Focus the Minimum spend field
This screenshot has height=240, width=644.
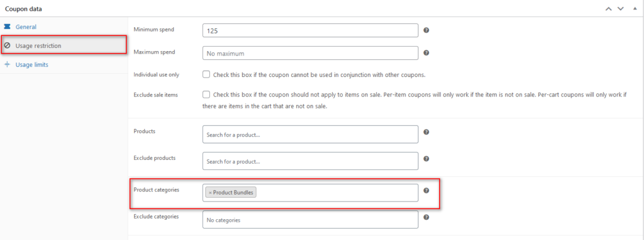[x=311, y=30]
